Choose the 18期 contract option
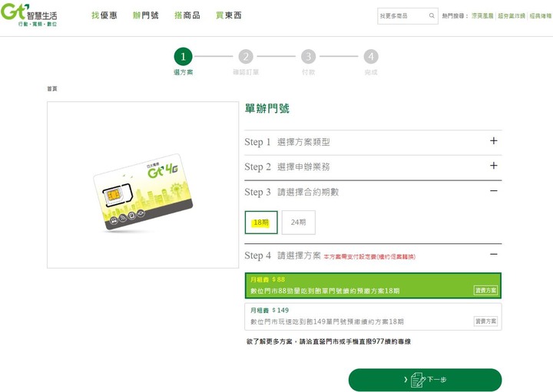The height and width of the screenshot is (392, 553). coord(261,222)
